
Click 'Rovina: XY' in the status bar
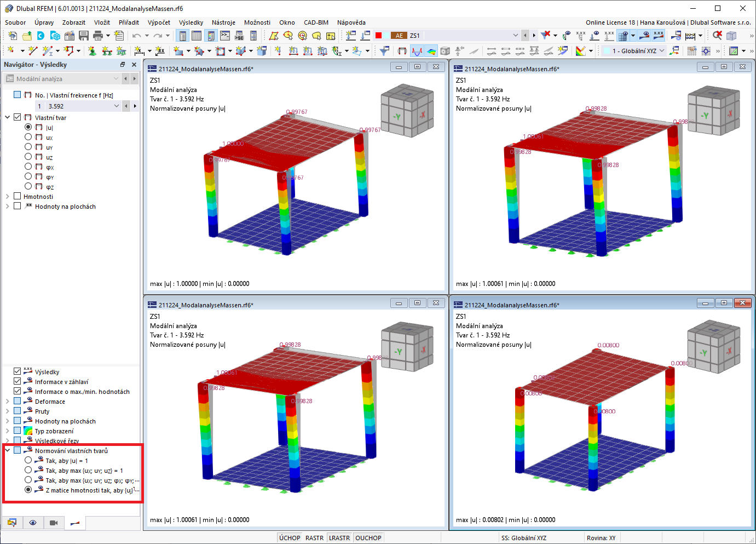coord(601,537)
